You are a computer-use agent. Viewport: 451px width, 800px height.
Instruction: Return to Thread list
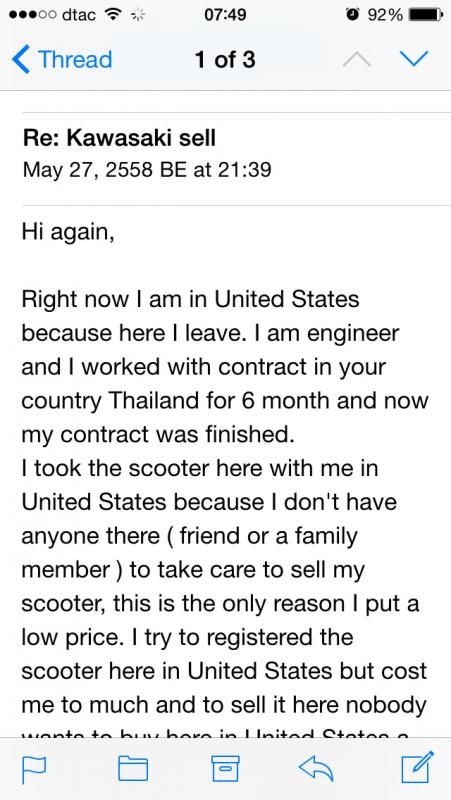[61, 59]
